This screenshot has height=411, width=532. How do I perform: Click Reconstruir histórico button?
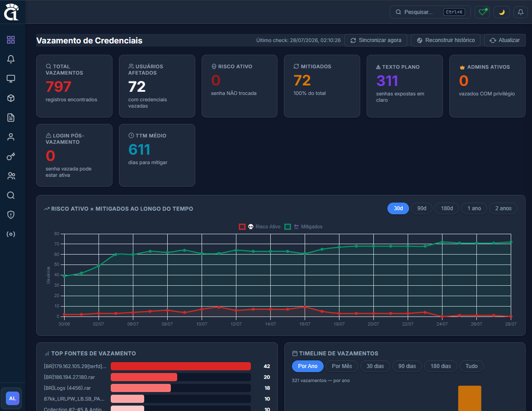coord(446,40)
